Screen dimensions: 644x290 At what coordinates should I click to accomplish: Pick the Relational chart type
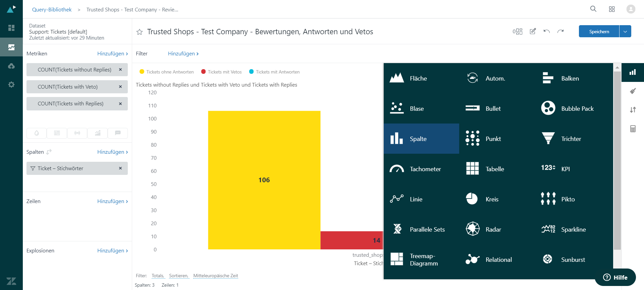(497, 259)
